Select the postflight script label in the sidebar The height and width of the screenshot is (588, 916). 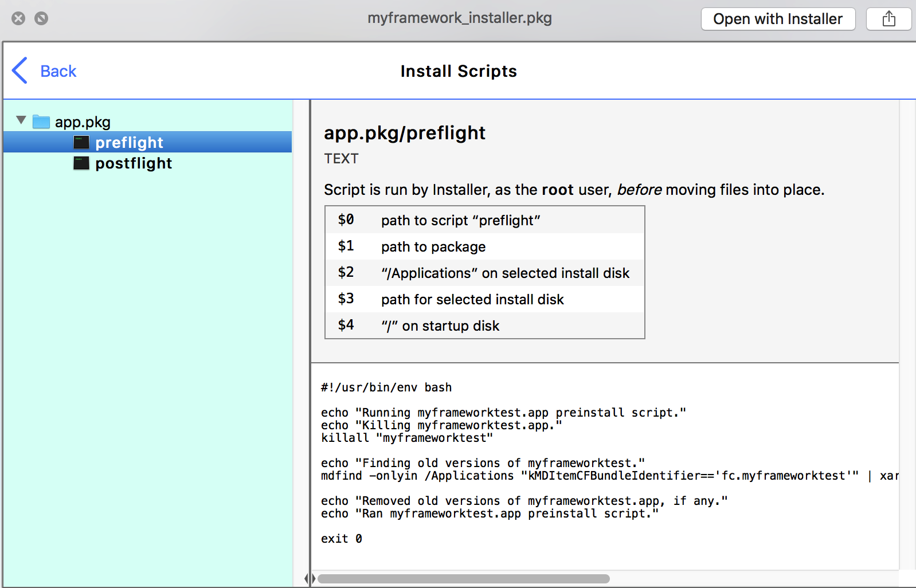134,163
